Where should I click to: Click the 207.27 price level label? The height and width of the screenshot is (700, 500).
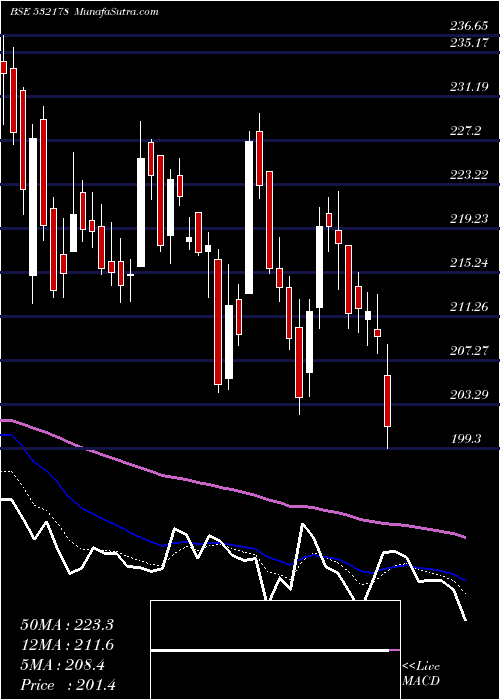(x=469, y=351)
